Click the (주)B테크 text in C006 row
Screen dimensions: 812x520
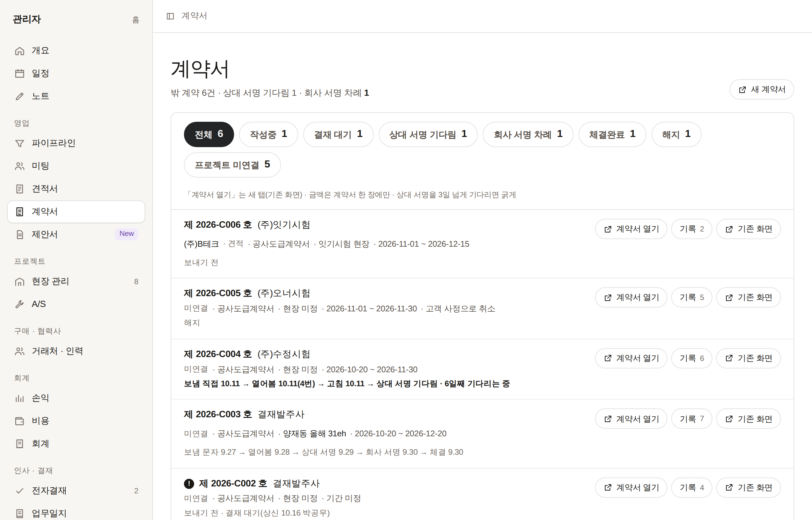click(201, 244)
